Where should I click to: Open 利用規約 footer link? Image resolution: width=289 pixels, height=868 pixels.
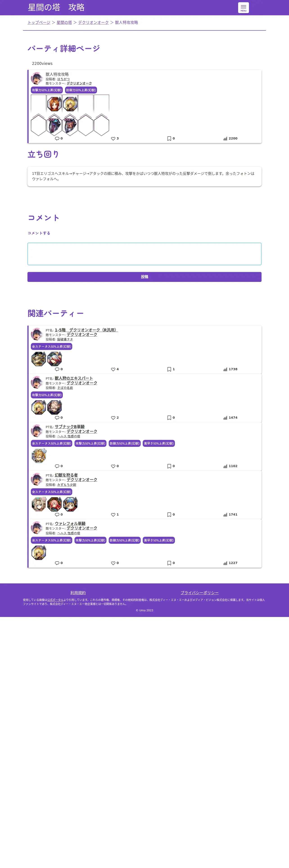coord(78,593)
